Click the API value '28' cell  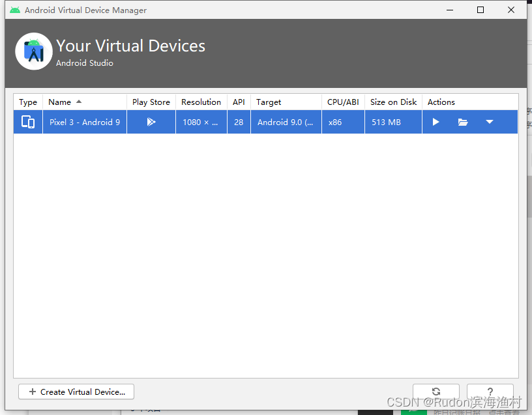[239, 122]
